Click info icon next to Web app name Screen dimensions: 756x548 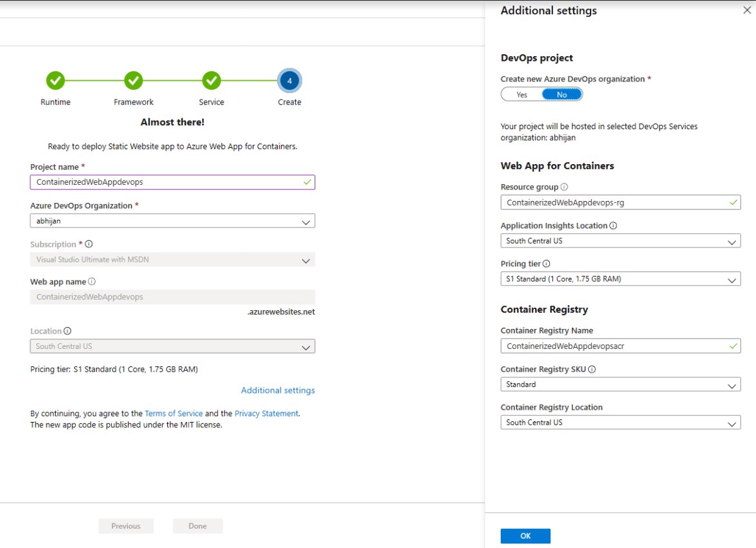click(92, 281)
